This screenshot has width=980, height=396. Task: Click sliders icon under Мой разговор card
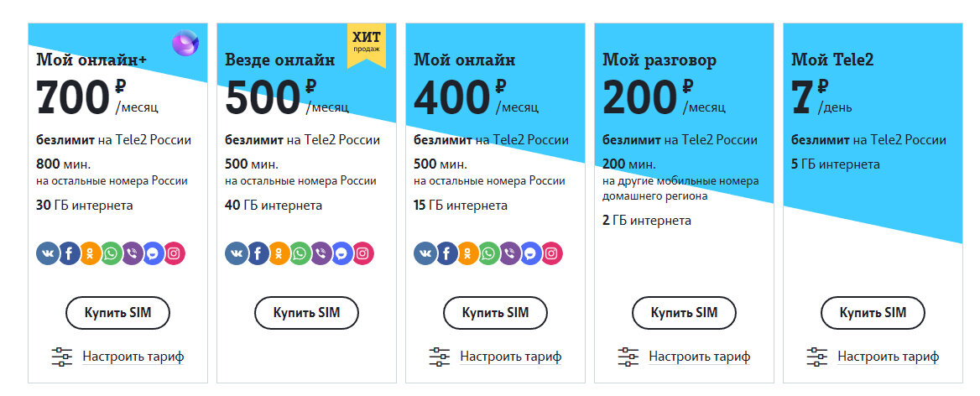(628, 357)
